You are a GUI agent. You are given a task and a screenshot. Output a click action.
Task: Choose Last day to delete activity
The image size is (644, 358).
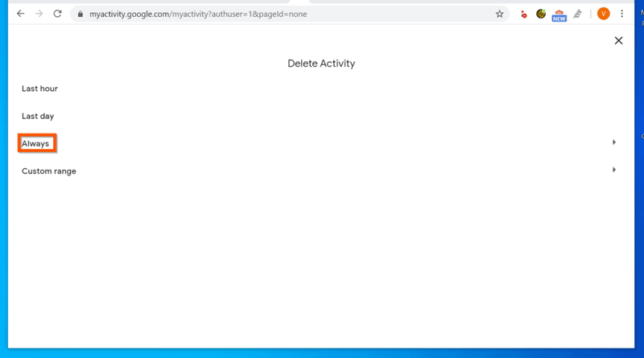38,116
